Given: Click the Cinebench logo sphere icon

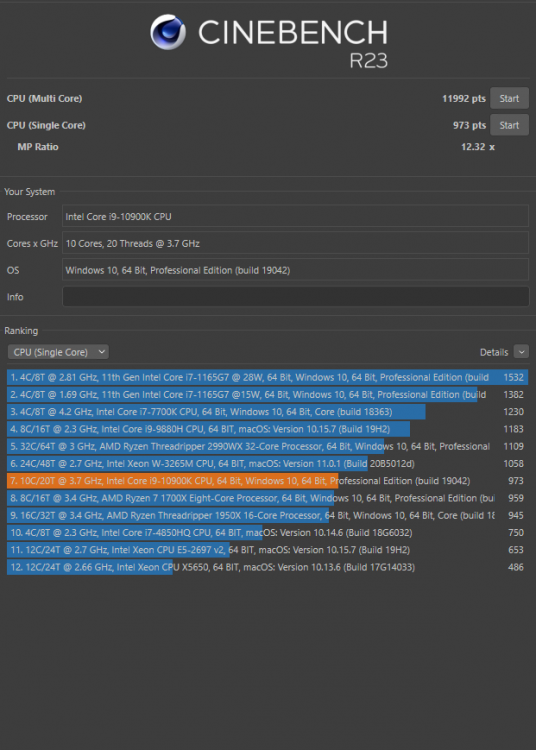Looking at the screenshot, I should coord(168,32).
